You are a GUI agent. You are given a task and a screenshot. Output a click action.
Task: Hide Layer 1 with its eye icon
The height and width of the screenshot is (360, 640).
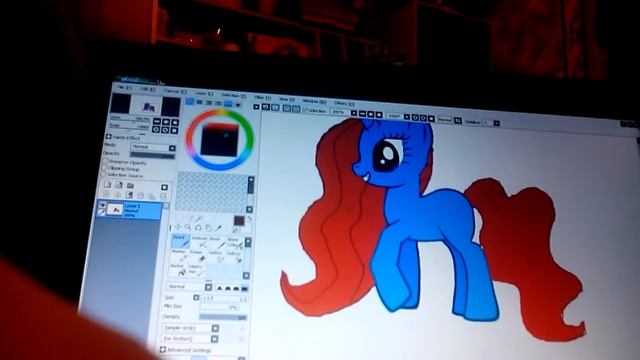pyautogui.click(x=102, y=205)
